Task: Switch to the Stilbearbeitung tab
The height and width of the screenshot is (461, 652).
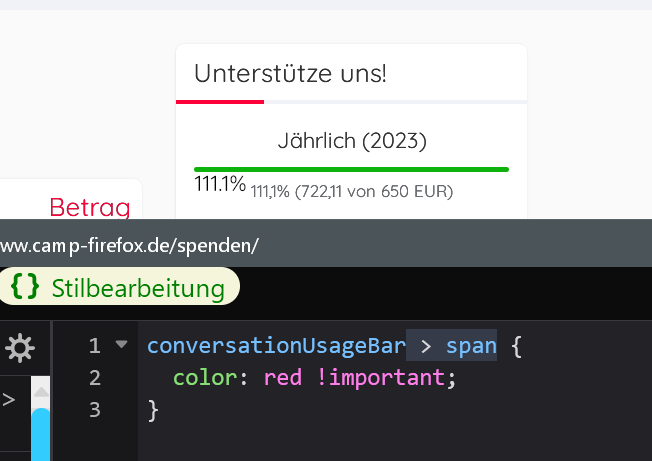Action: point(137,289)
